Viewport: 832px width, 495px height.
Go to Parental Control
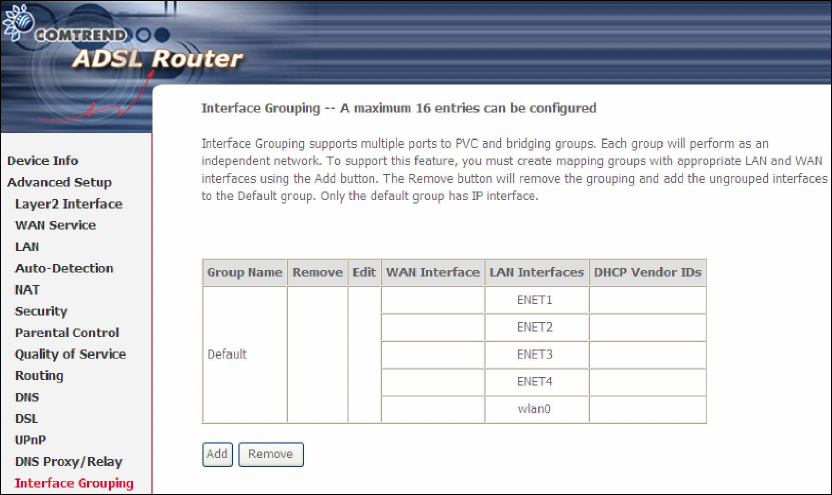click(67, 333)
